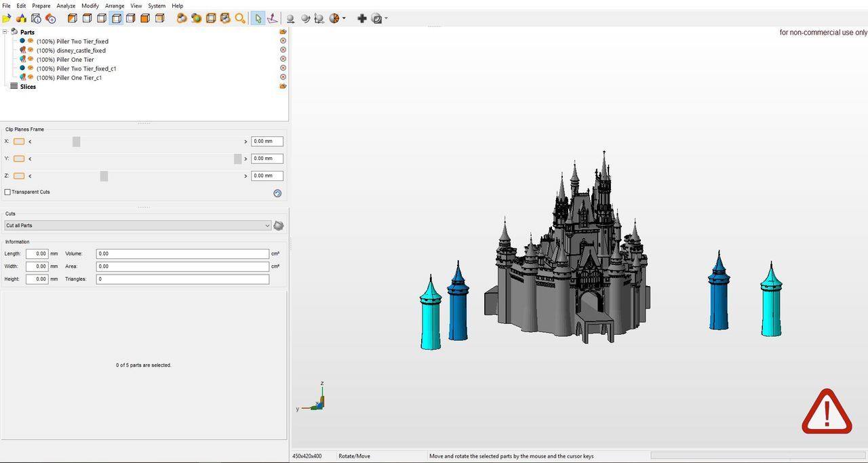Open the Modify menu
The image size is (868, 463).
pyautogui.click(x=90, y=5)
